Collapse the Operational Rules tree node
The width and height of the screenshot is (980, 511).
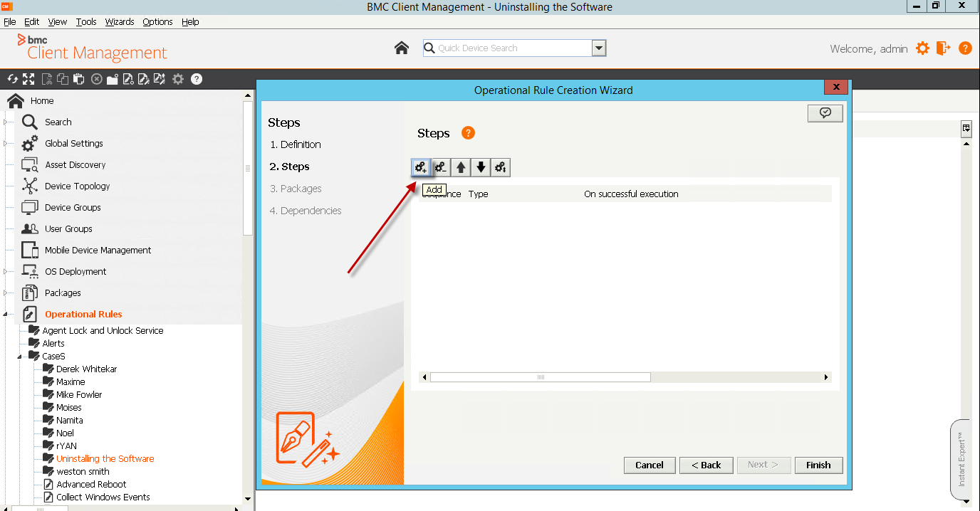pyautogui.click(x=6, y=314)
